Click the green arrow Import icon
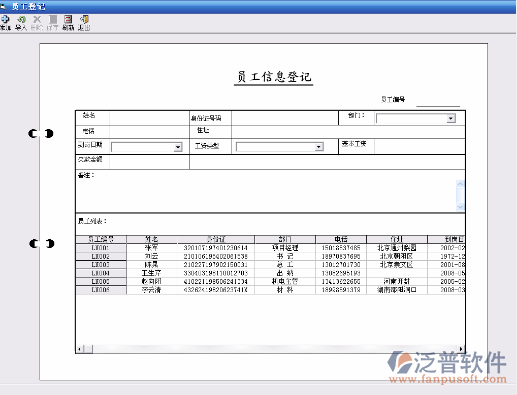The image size is (517, 395). coord(21,20)
